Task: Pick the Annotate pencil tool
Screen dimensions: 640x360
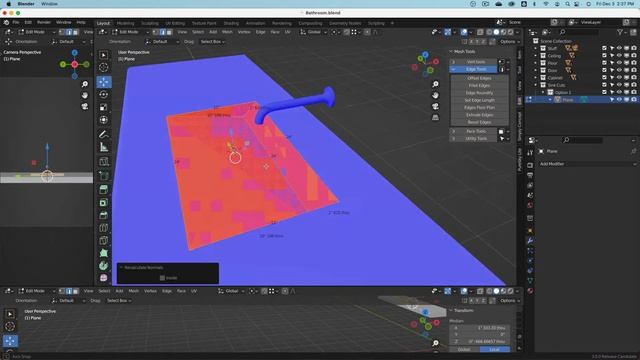Action: [104, 134]
